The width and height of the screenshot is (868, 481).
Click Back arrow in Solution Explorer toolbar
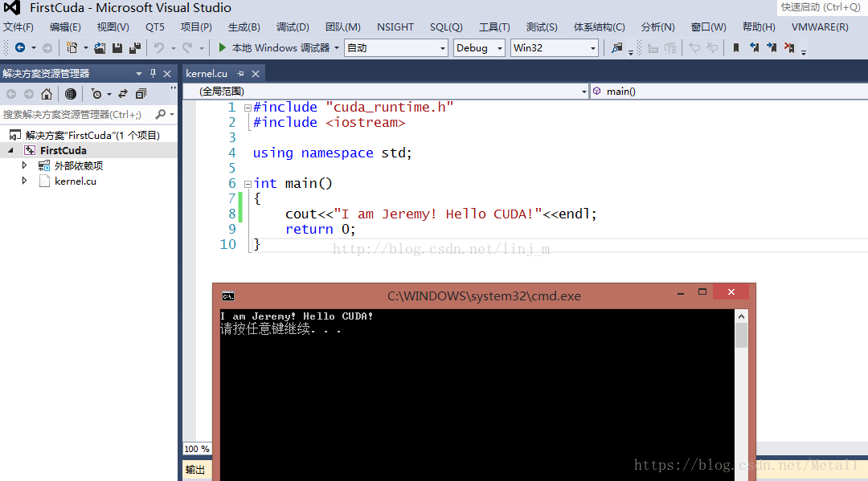pyautogui.click(x=11, y=94)
